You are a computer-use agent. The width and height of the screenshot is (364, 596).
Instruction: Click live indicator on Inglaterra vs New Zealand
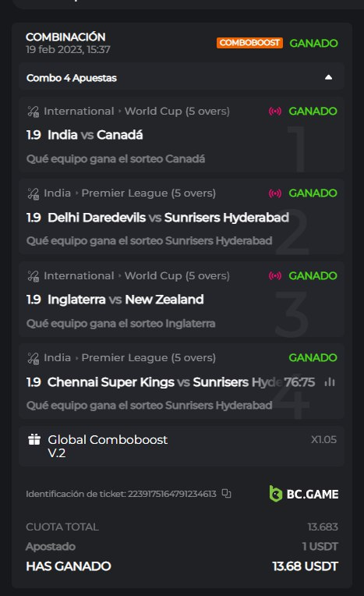point(275,275)
